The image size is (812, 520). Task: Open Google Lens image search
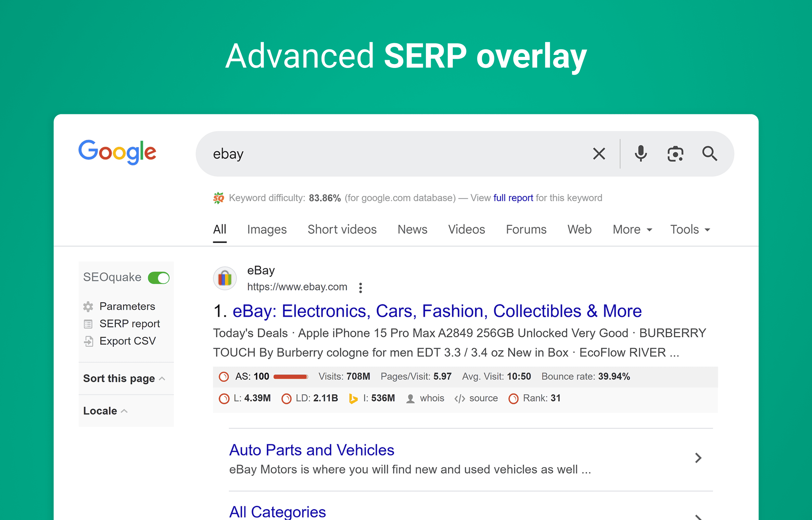tap(675, 154)
